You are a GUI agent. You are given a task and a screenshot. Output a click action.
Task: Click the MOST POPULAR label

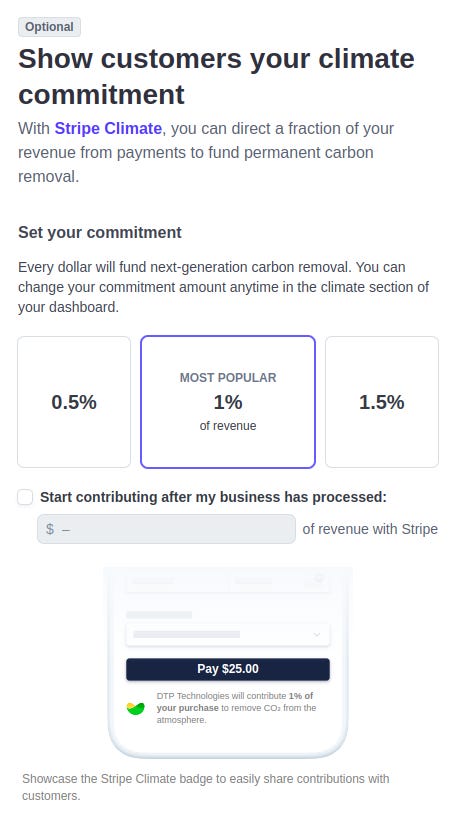tap(228, 377)
